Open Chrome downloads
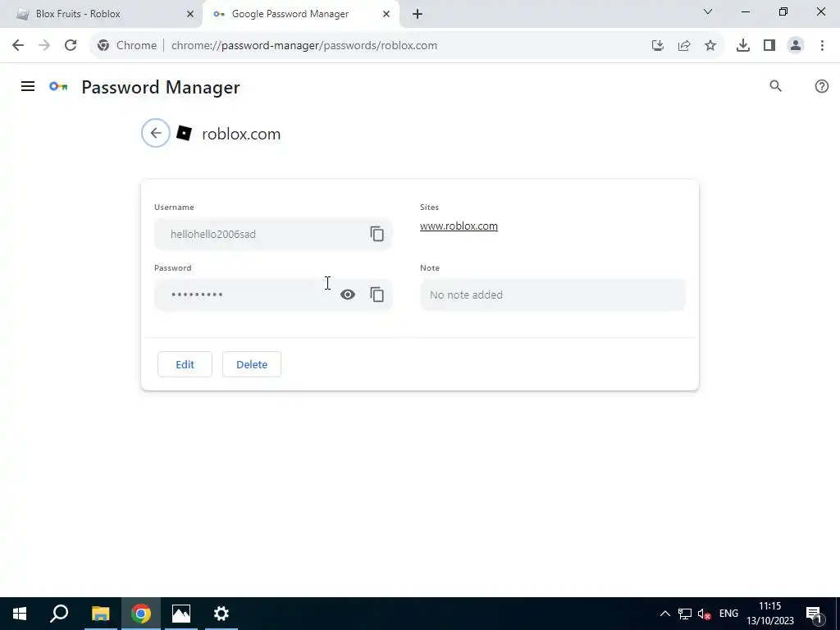This screenshot has height=630, width=840. click(742, 45)
